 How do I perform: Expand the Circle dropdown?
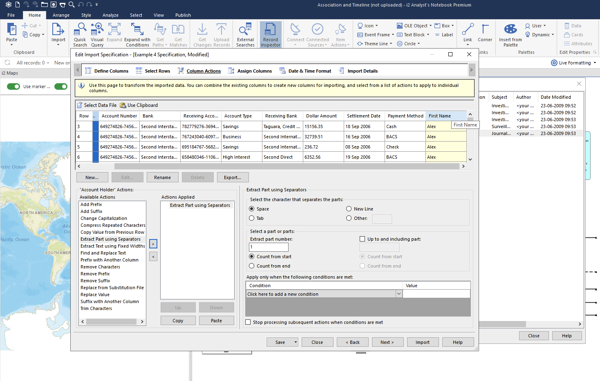click(x=419, y=44)
